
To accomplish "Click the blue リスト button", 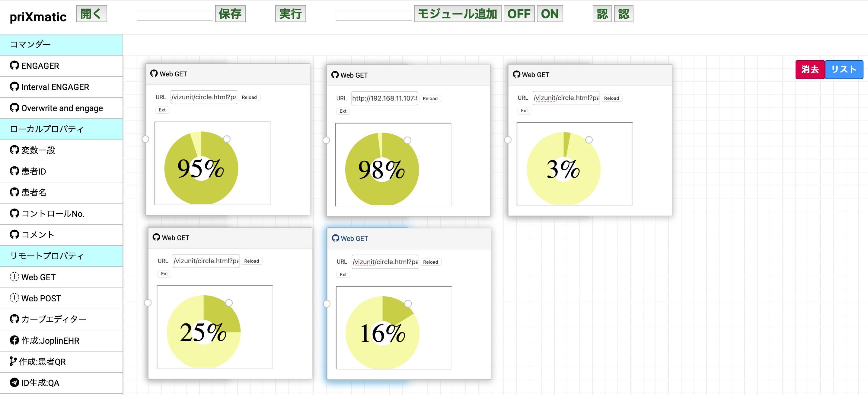I will 844,69.
